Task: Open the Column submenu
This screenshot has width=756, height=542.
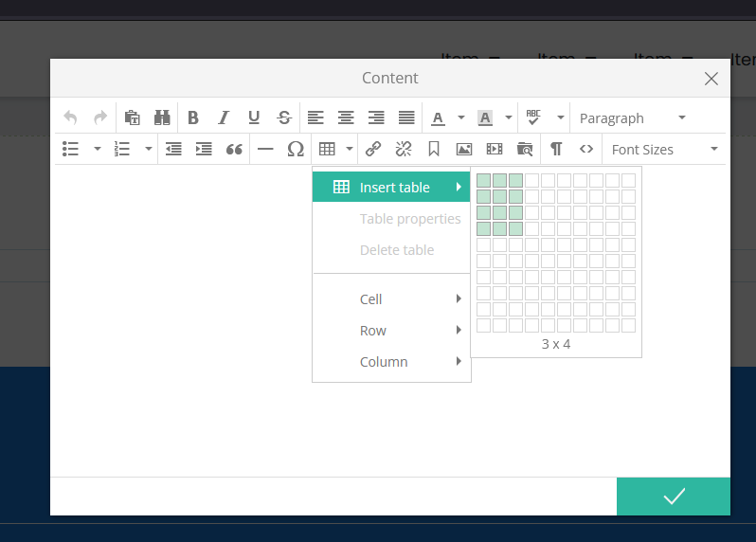Action: point(391,362)
